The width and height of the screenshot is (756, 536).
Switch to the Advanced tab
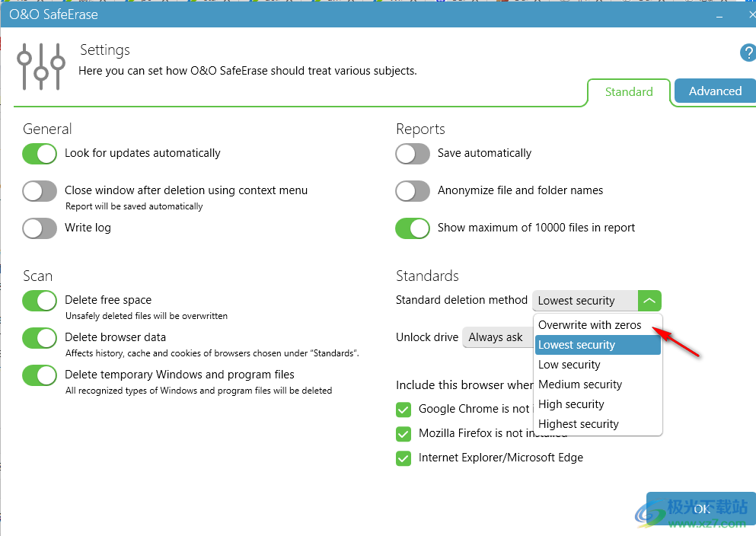(715, 91)
